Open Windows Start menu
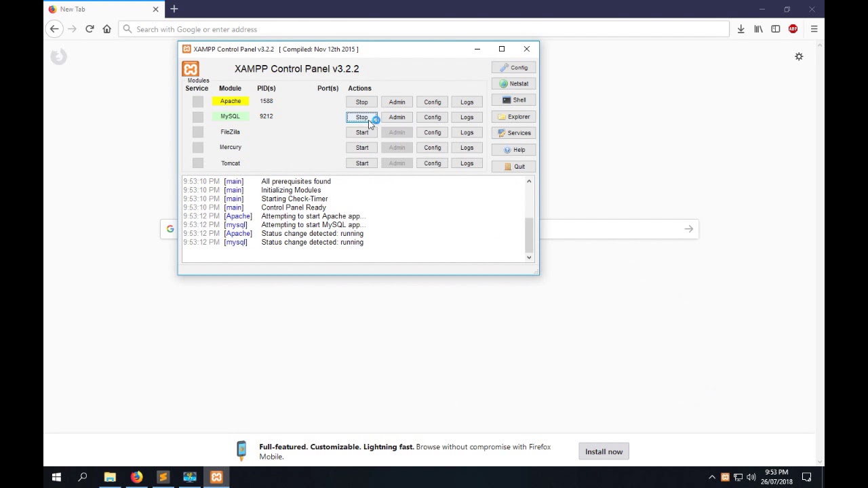The height and width of the screenshot is (488, 868). tap(56, 477)
